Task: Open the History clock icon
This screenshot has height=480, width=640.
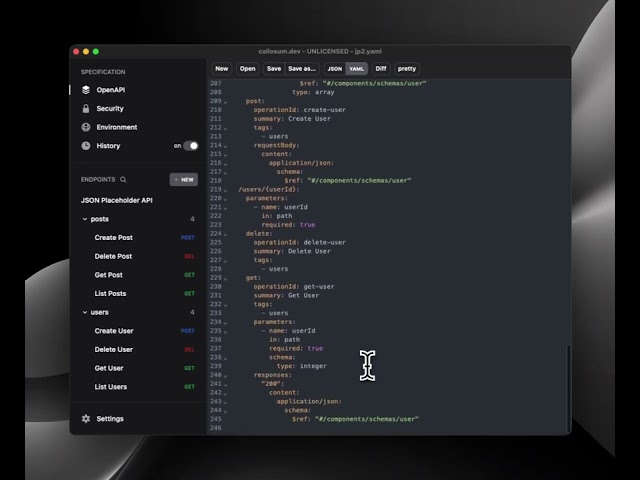Action: (86, 146)
